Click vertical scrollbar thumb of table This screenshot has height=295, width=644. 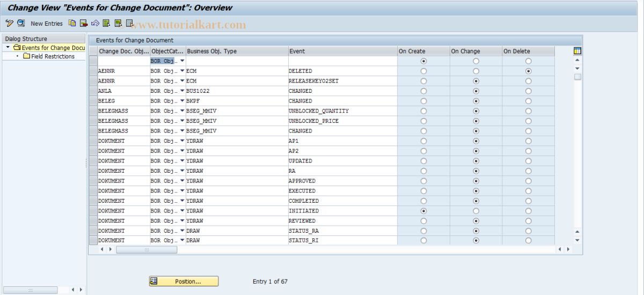pyautogui.click(x=577, y=77)
